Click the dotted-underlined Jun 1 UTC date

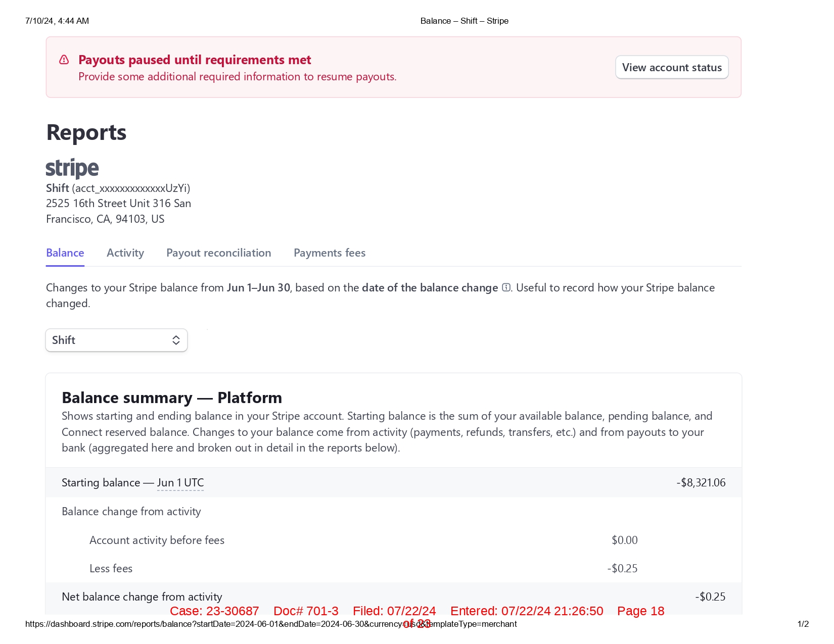[x=180, y=483]
